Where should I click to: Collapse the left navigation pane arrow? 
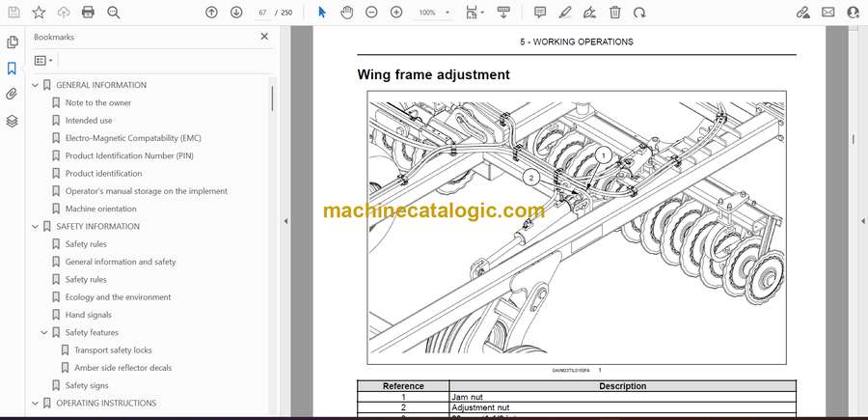coord(285,221)
